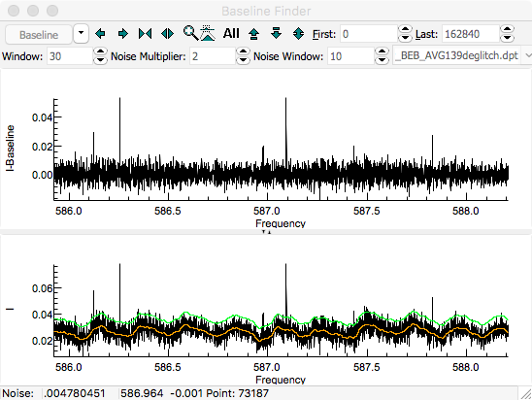532x400 pixels.
Task: Click the peak finder icon
Action: click(208, 33)
